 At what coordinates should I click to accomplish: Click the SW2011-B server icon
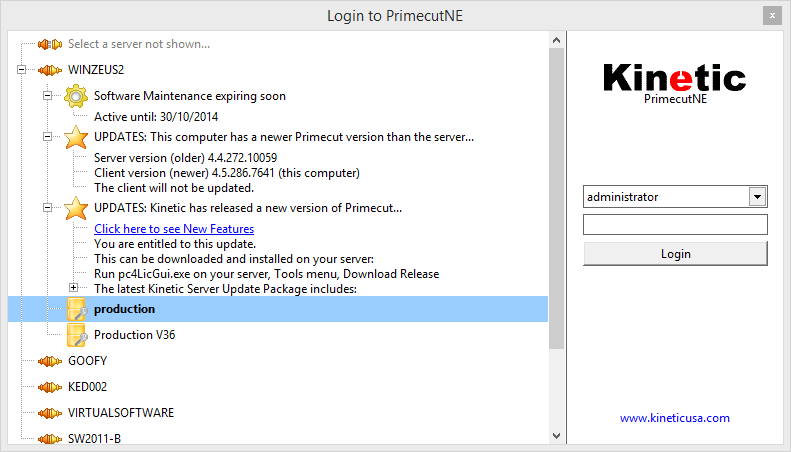[50, 439]
